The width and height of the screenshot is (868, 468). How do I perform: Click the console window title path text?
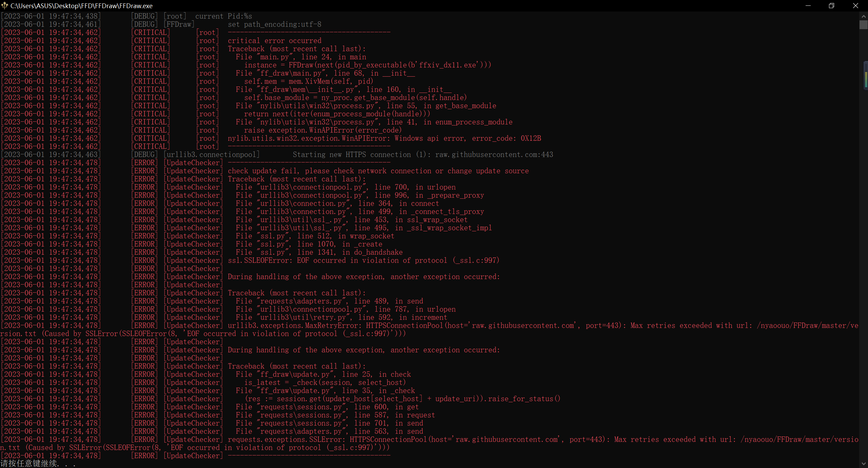81,5
